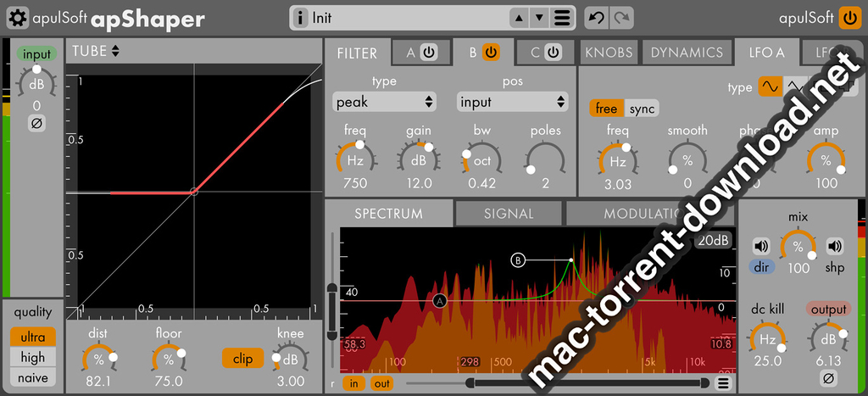Toggle the spectrum 'in' display button
The width and height of the screenshot is (868, 396).
[354, 383]
